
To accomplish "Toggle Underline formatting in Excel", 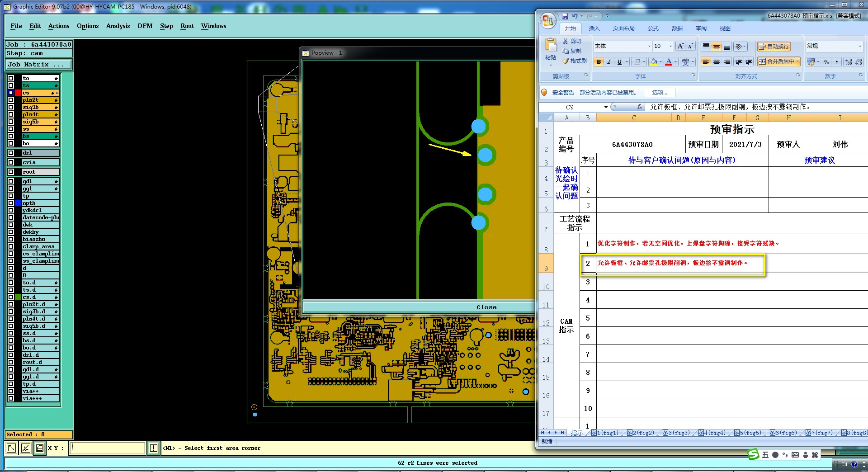I will pyautogui.click(x=619, y=62).
